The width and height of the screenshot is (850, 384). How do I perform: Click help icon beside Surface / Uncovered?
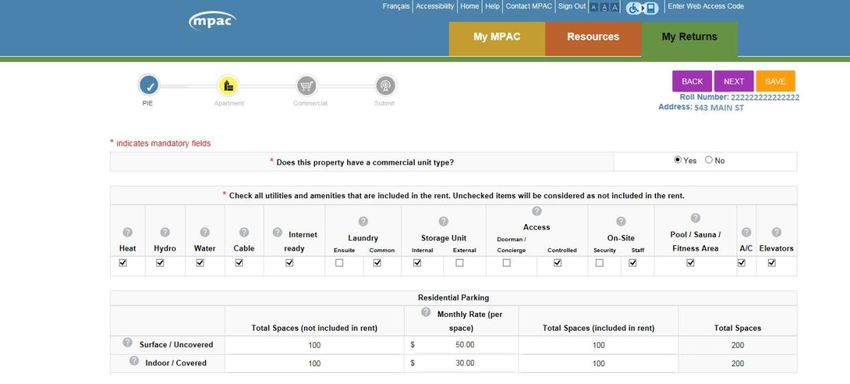[127, 342]
